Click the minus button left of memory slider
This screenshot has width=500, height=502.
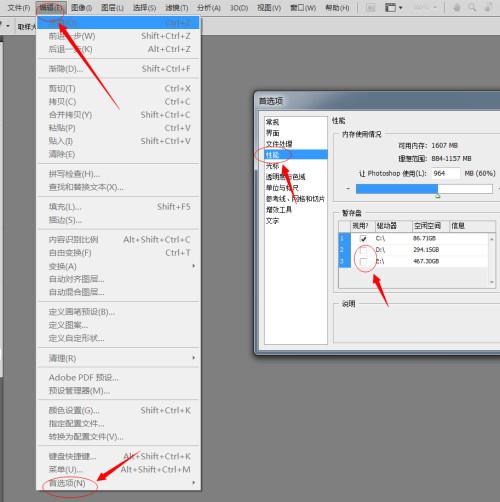click(x=348, y=189)
